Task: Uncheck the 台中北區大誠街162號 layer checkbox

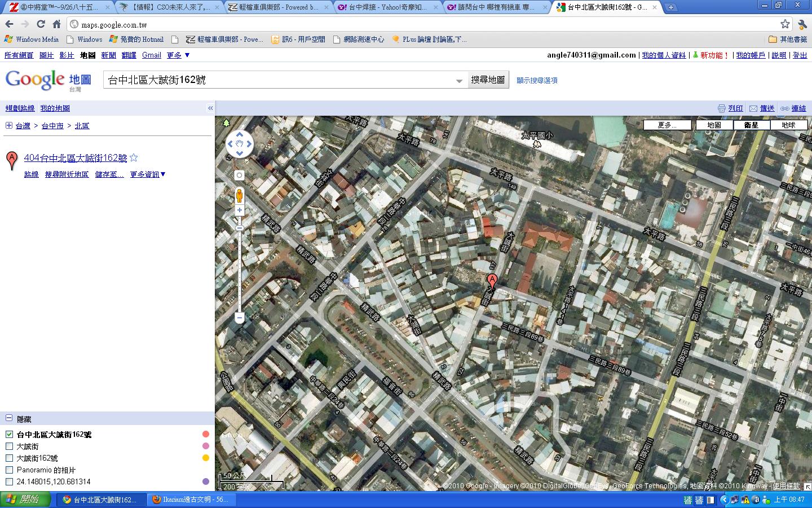Action: pyautogui.click(x=9, y=434)
